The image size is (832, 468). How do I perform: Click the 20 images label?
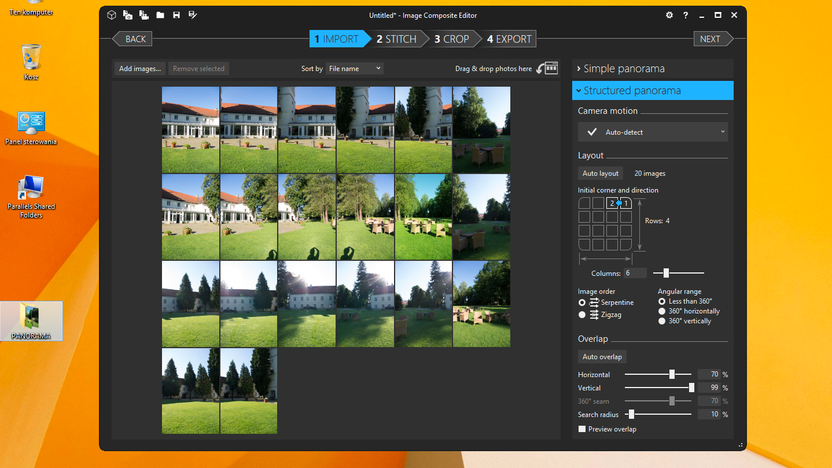tap(649, 174)
